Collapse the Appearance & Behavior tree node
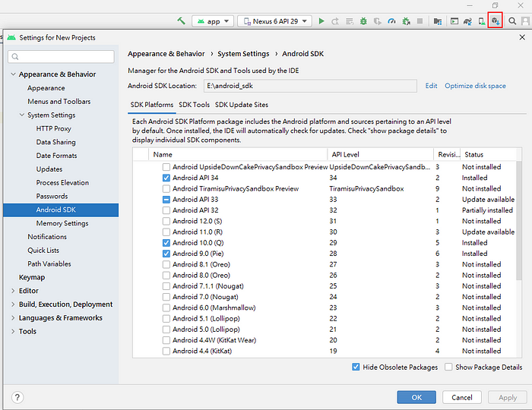 point(13,74)
